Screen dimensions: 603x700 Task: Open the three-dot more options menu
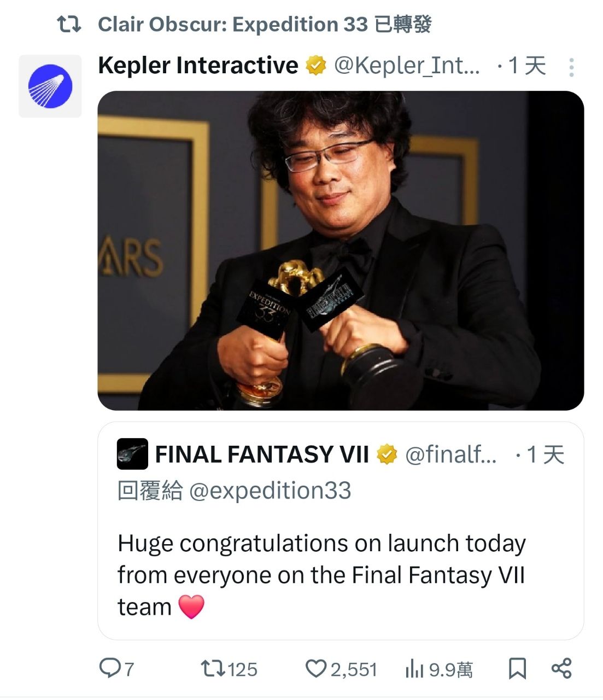(571, 67)
